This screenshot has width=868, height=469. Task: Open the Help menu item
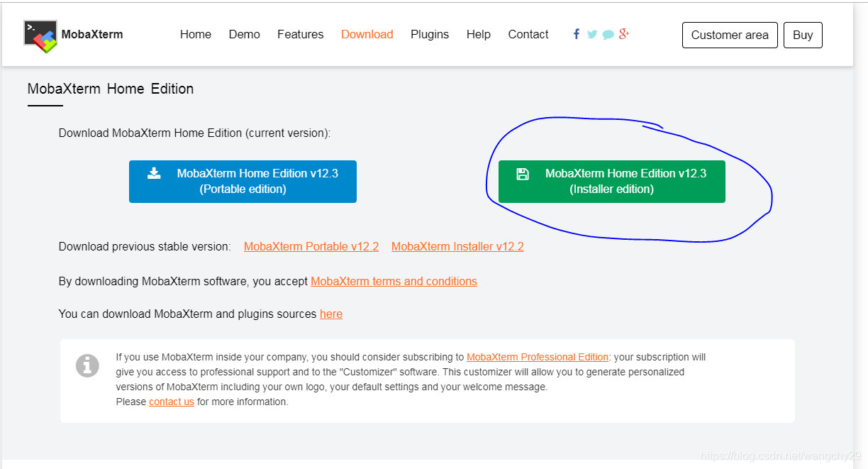coord(479,34)
